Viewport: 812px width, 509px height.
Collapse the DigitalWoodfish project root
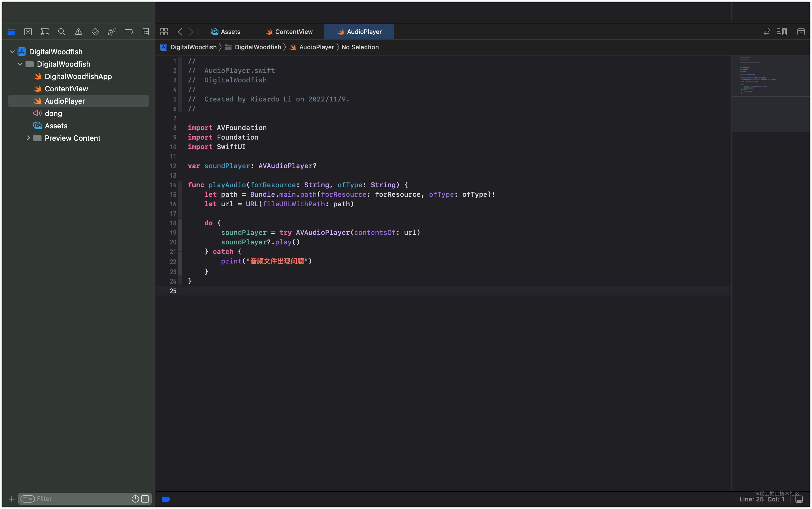point(12,52)
